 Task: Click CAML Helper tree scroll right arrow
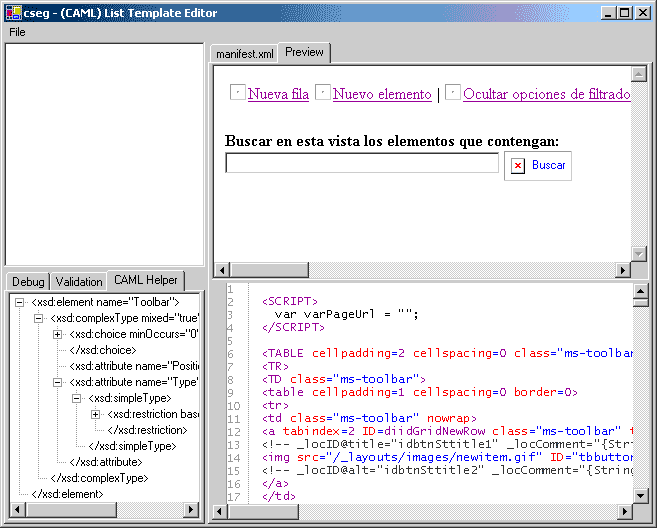pyautogui.click(x=191, y=510)
